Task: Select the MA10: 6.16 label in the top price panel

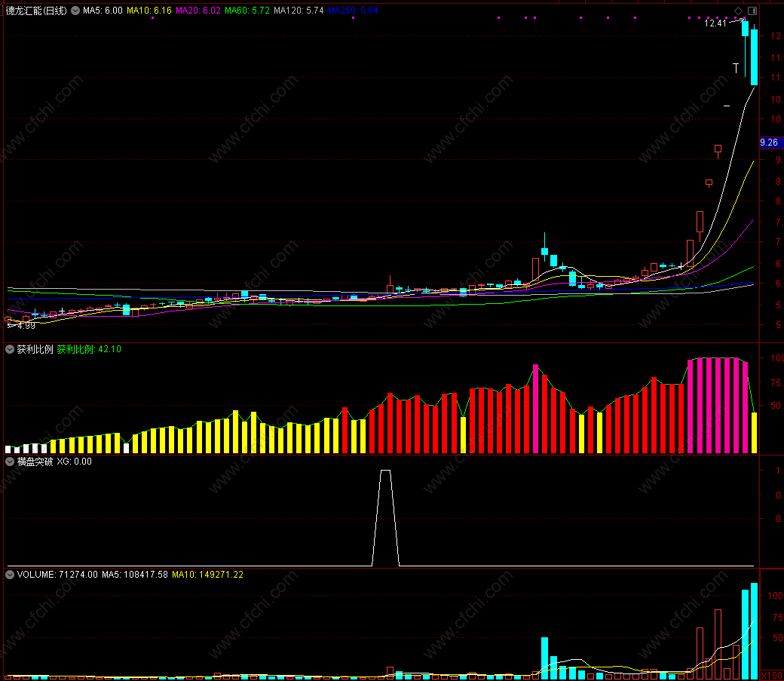Action: coord(149,11)
